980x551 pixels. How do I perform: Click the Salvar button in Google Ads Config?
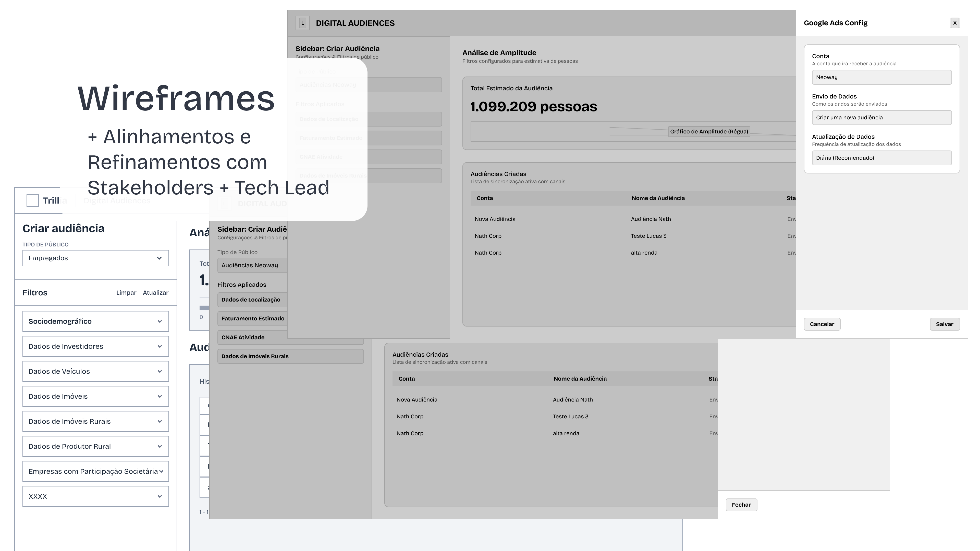(x=945, y=324)
